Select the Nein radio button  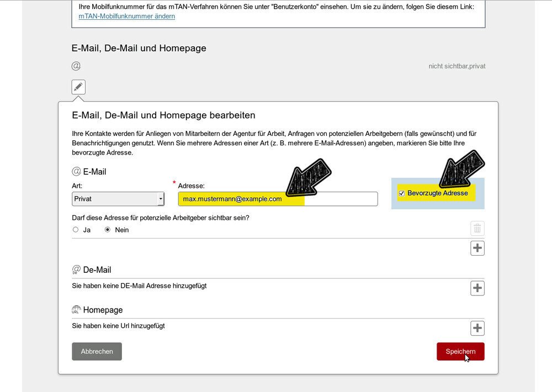pyautogui.click(x=108, y=230)
